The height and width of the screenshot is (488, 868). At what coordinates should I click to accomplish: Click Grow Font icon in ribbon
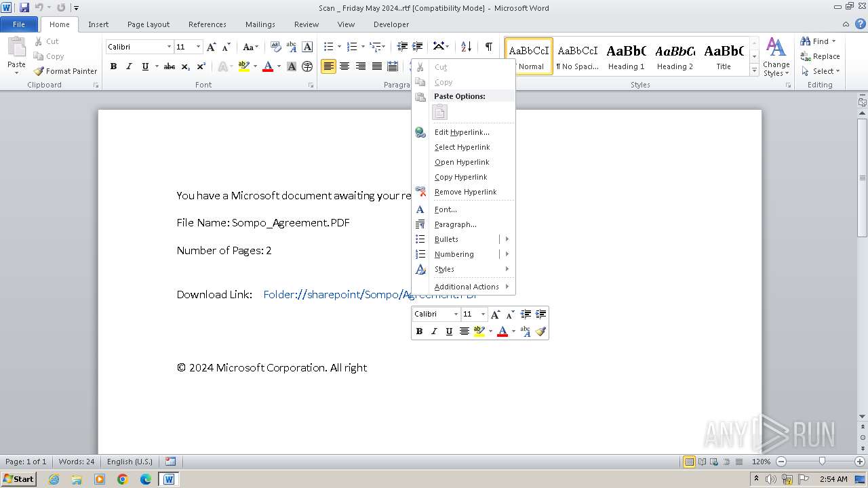pos(212,47)
